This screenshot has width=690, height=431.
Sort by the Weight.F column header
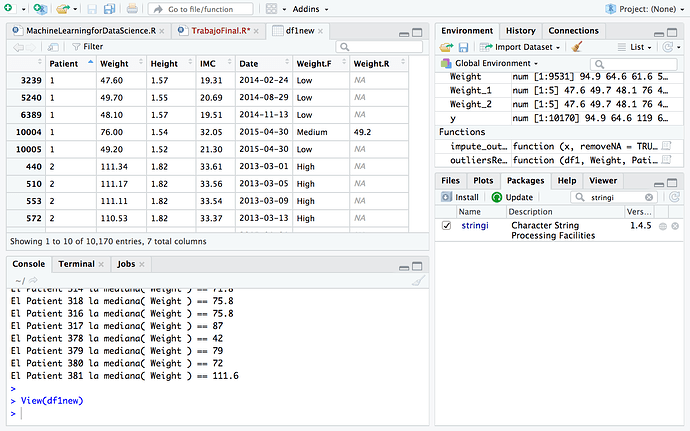[x=321, y=63]
